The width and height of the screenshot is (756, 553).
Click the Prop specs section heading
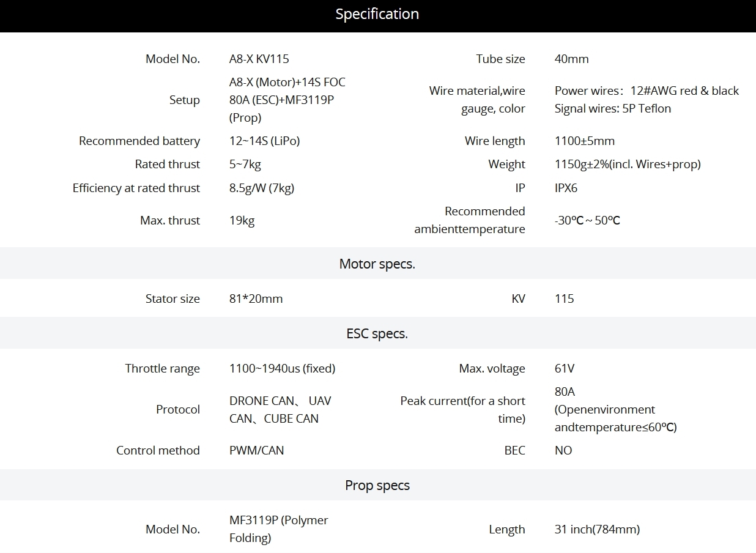[x=377, y=485]
